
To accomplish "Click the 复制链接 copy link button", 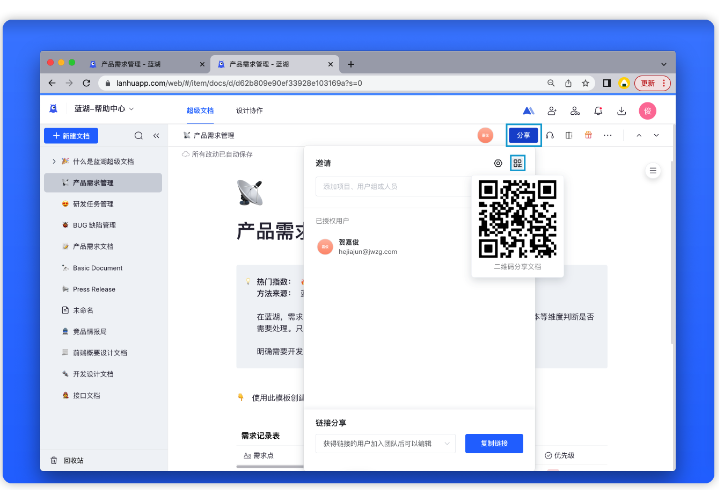I will (494, 443).
